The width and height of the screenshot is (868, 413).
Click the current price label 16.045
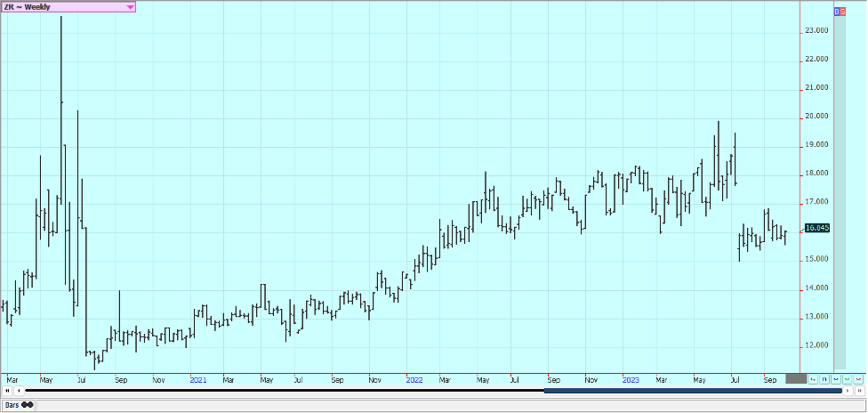(816, 229)
